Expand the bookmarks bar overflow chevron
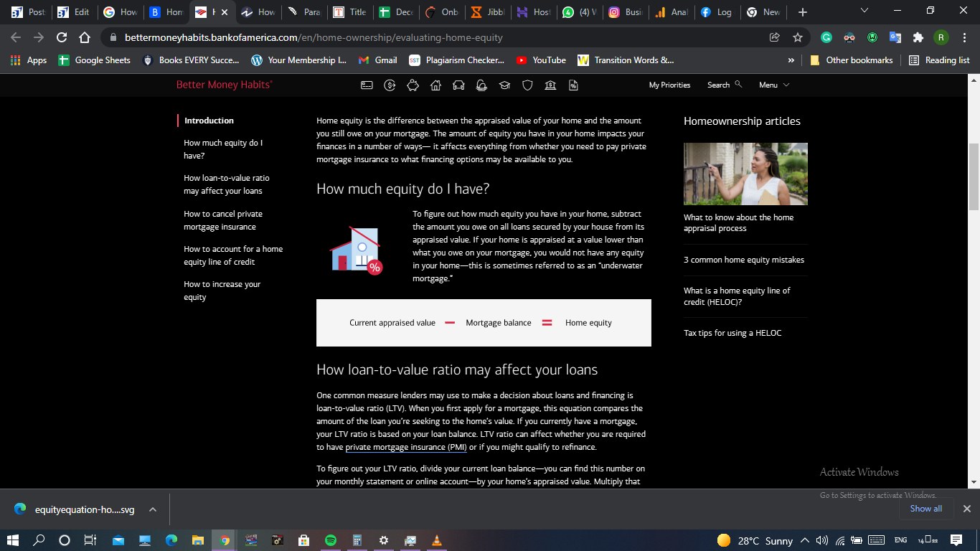 click(791, 60)
